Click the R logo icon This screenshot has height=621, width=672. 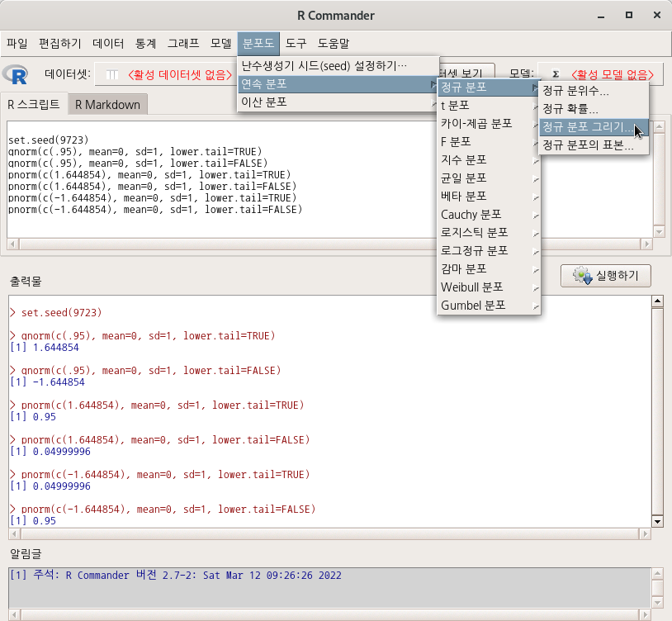point(16,74)
